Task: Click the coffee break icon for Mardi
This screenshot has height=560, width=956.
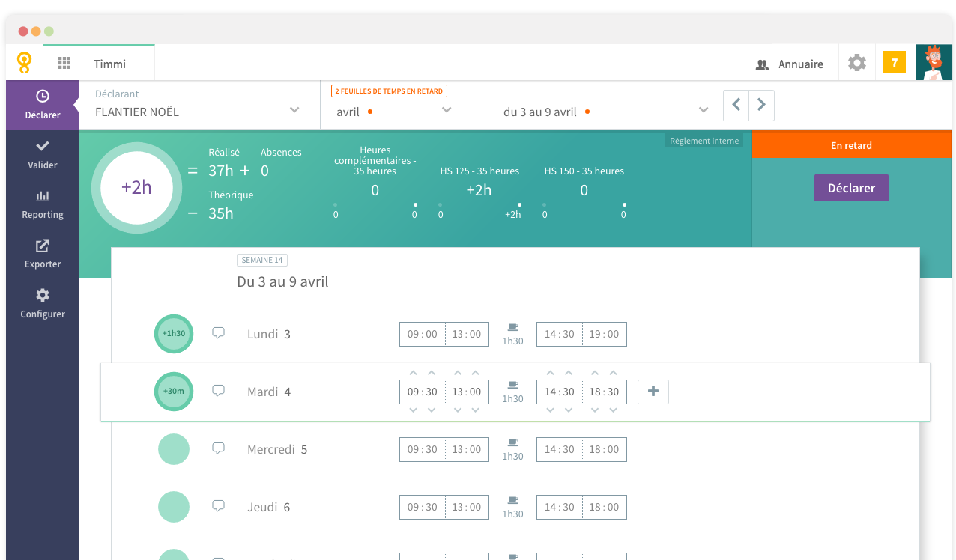Action: click(x=513, y=386)
